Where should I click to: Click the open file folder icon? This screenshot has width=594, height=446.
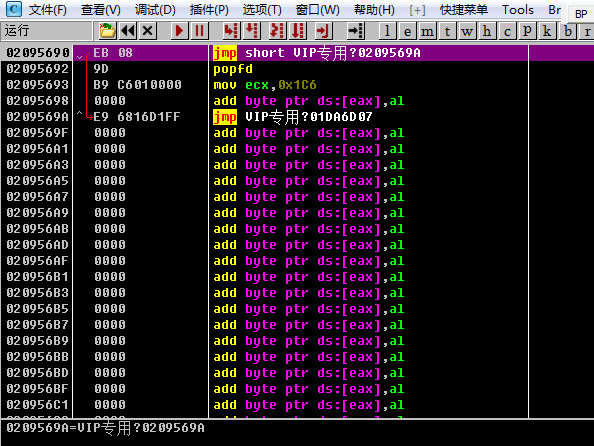click(x=107, y=31)
